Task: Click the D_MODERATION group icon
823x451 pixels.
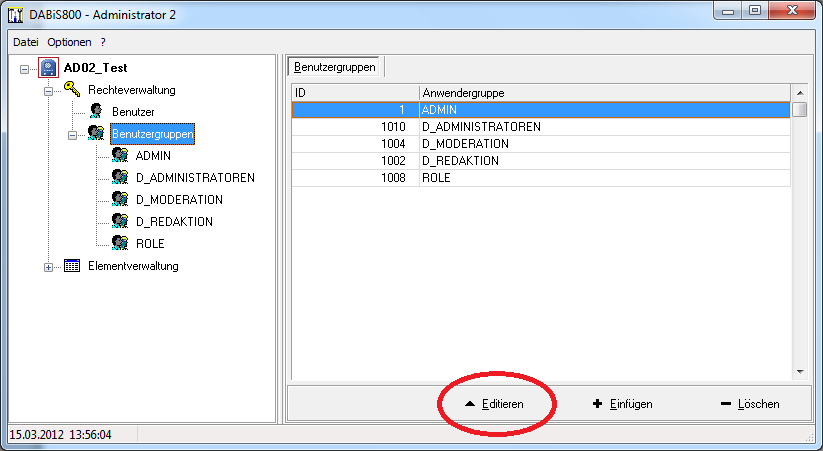Action: 120,199
